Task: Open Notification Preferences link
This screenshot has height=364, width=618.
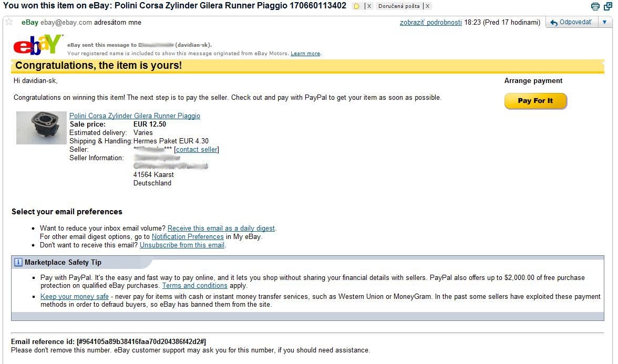Action: point(188,237)
